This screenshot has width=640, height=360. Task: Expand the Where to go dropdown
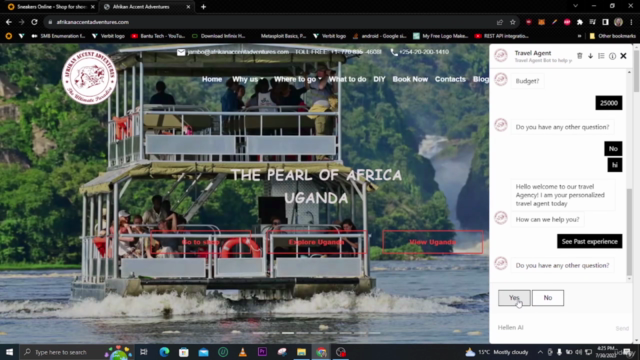pos(298,79)
